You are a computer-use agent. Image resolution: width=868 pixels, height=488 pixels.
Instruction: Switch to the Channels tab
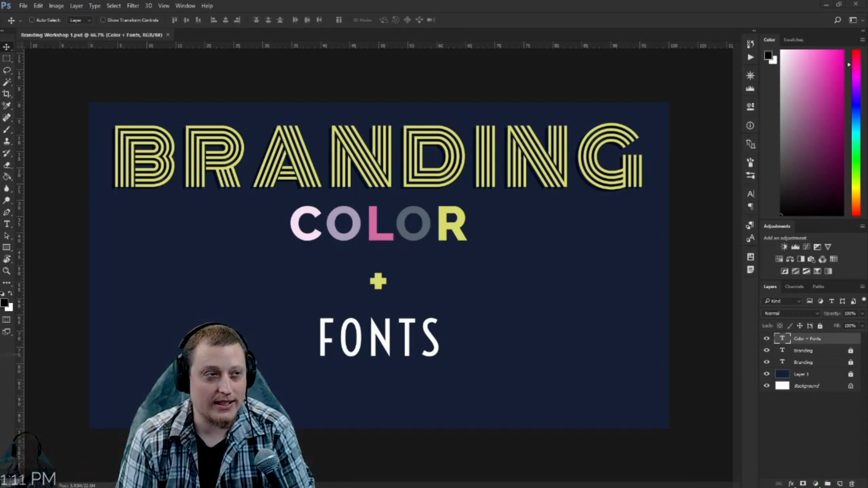pos(794,286)
